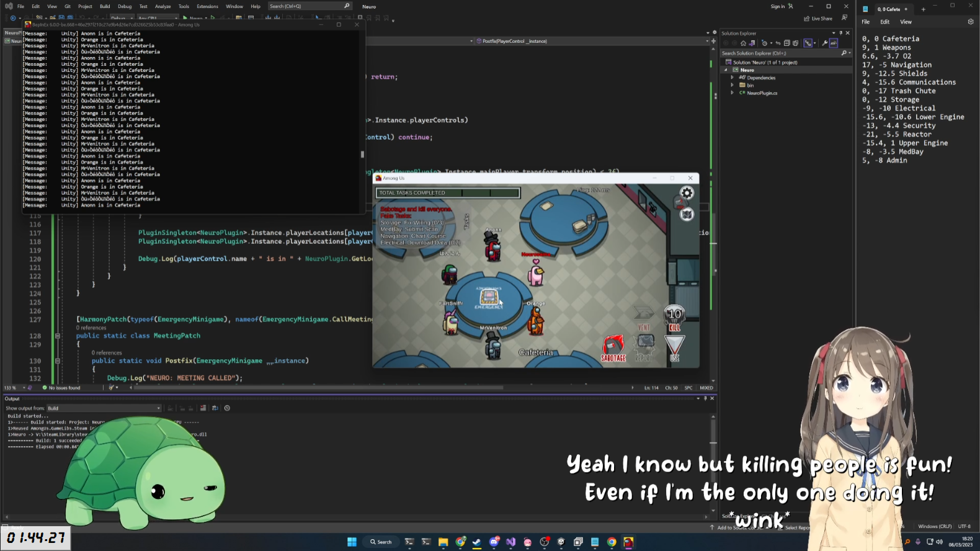Click Pending Changes Filter clock icon

(765, 43)
